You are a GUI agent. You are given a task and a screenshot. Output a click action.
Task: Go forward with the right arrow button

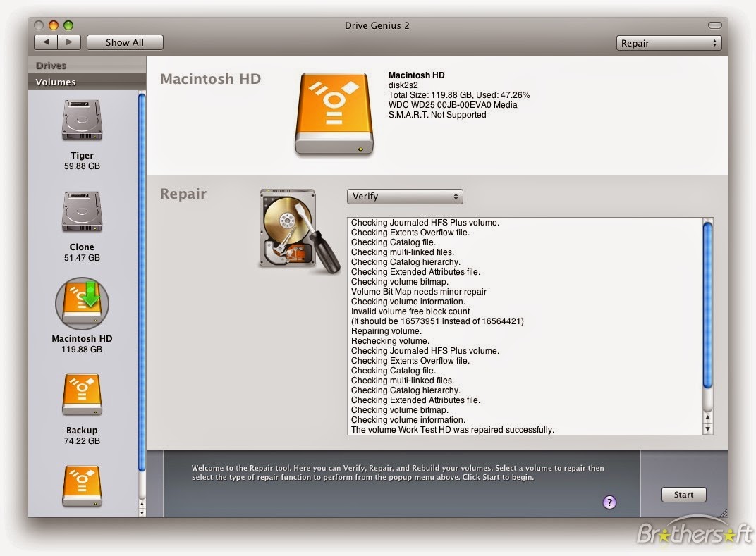tap(69, 42)
